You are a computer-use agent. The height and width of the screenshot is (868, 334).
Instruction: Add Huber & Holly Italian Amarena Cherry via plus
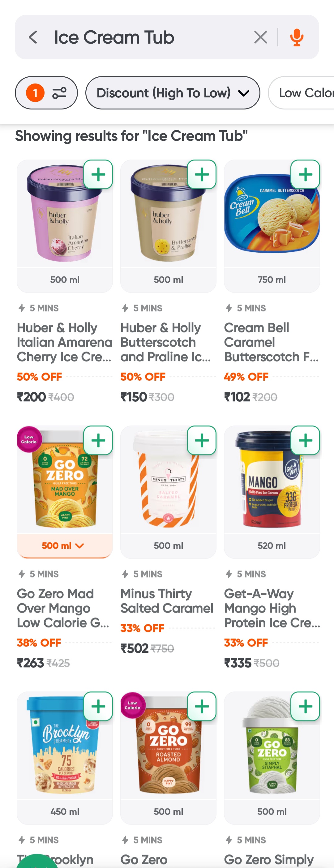(x=99, y=174)
